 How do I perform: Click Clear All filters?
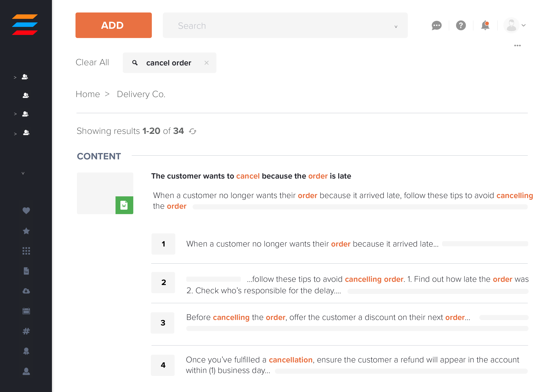click(x=92, y=62)
